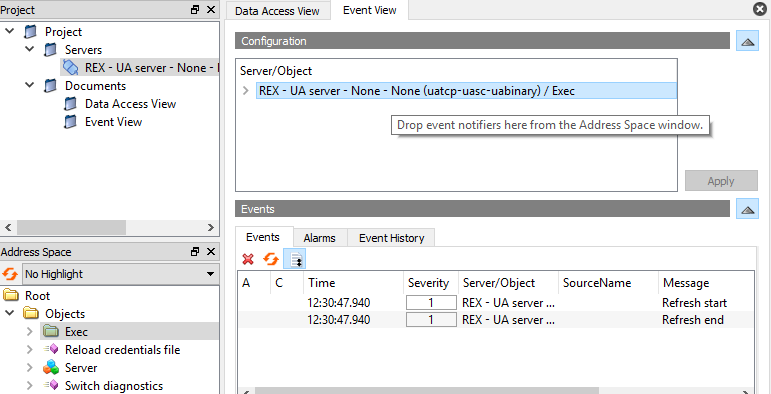The height and width of the screenshot is (394, 771).
Task: Open Event View document in Project tree
Action: [113, 121]
